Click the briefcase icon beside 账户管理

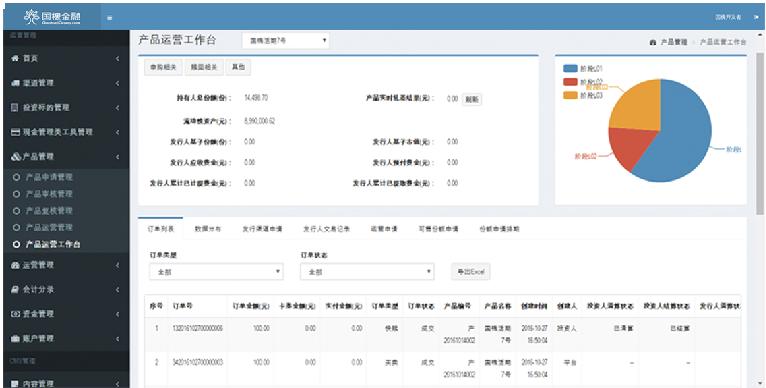[15, 338]
